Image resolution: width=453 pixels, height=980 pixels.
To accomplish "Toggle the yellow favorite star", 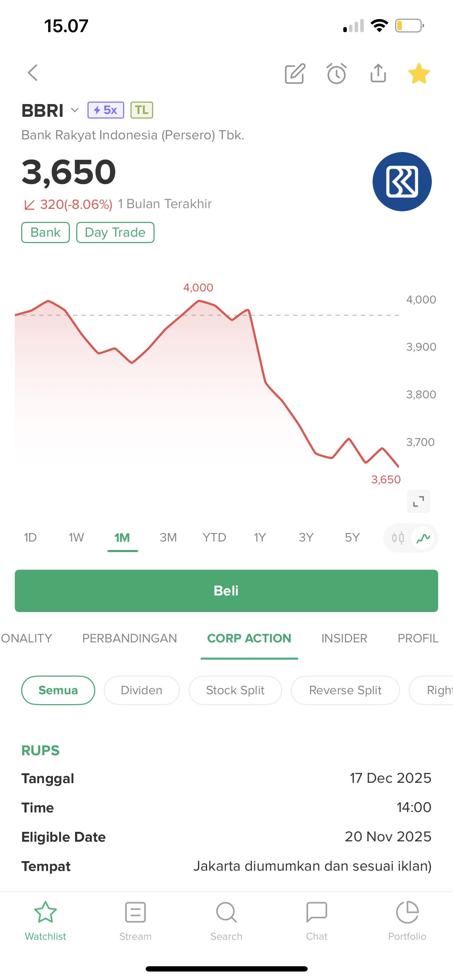I will pyautogui.click(x=419, y=73).
